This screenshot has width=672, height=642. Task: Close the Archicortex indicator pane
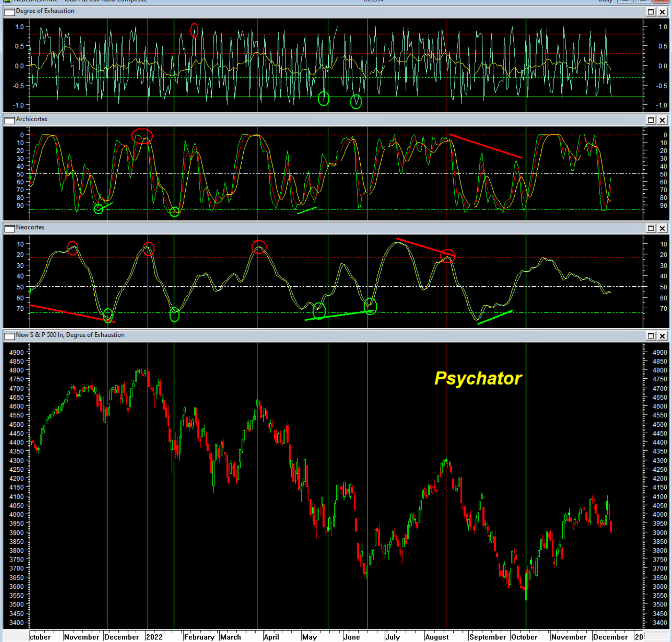pos(662,120)
